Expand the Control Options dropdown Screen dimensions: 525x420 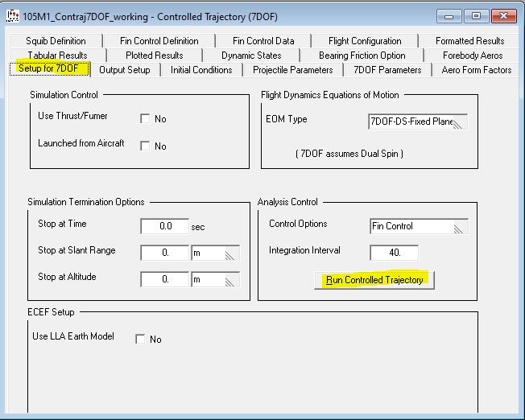tap(419, 226)
